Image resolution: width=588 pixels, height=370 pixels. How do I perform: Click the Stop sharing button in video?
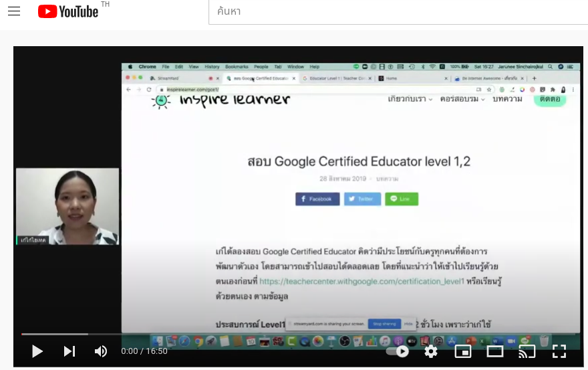(x=384, y=324)
